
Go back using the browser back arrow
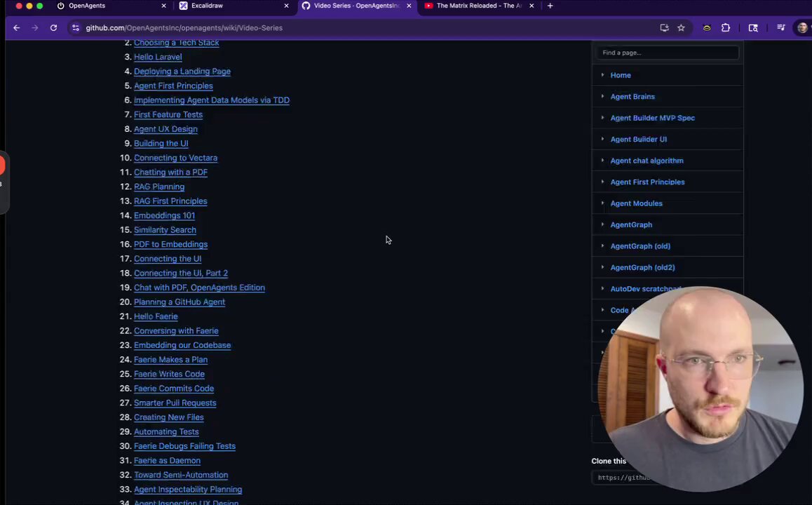coord(17,28)
